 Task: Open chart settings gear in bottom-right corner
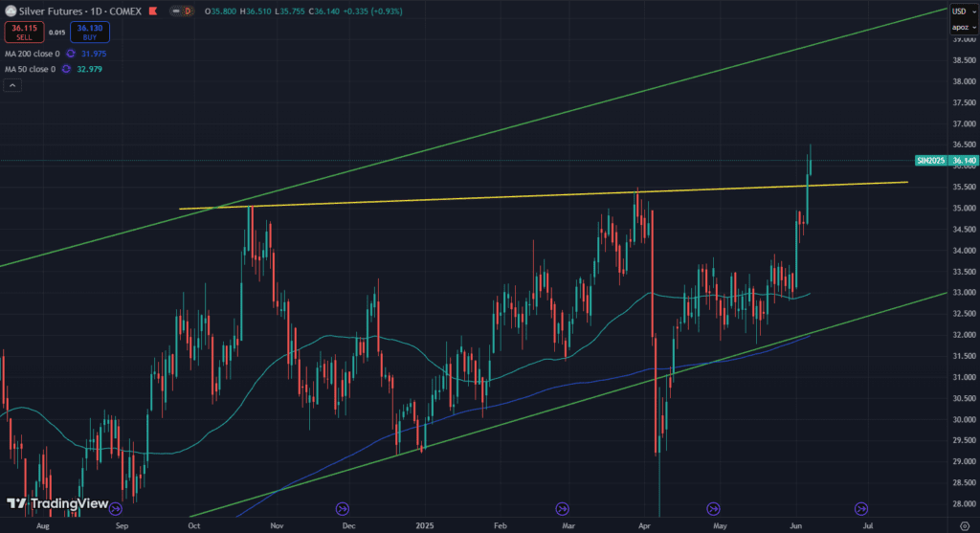tap(965, 526)
